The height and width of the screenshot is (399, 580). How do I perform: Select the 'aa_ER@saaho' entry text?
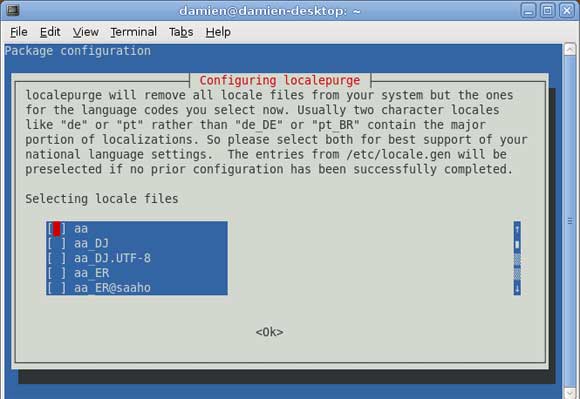(x=112, y=288)
